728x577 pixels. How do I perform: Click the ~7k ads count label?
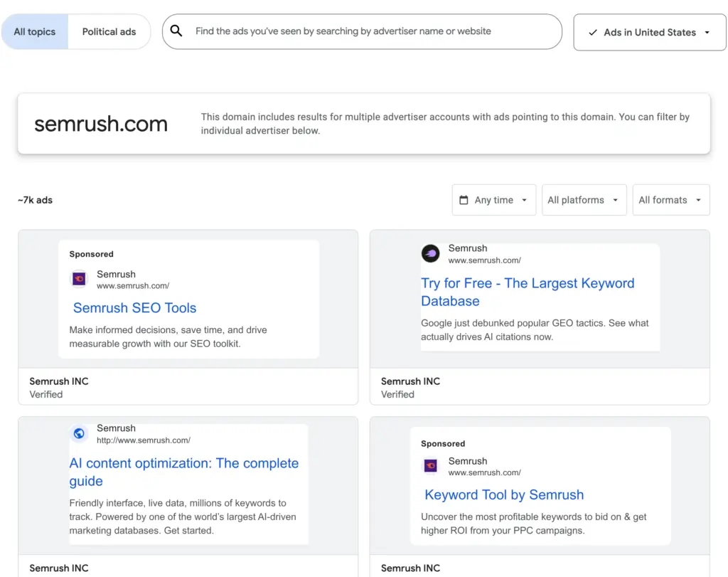[36, 200]
